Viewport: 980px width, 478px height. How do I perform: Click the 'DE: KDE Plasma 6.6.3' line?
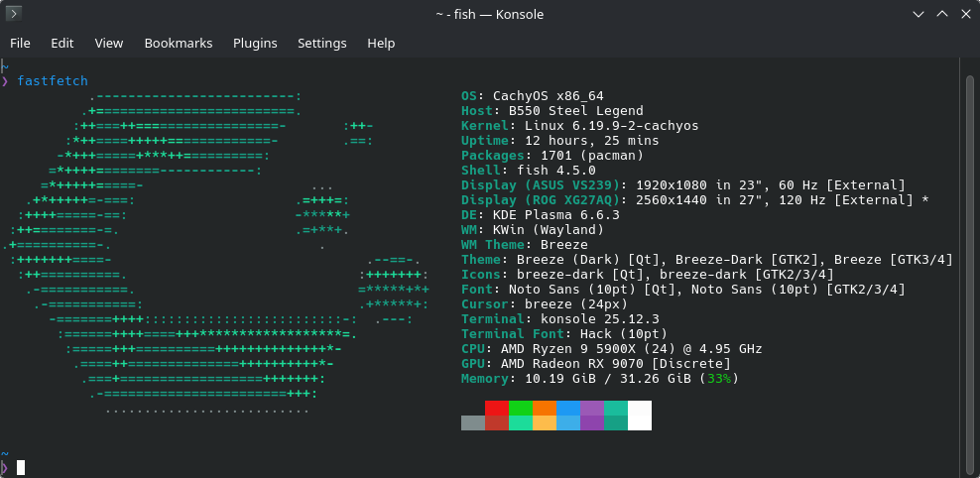click(541, 215)
